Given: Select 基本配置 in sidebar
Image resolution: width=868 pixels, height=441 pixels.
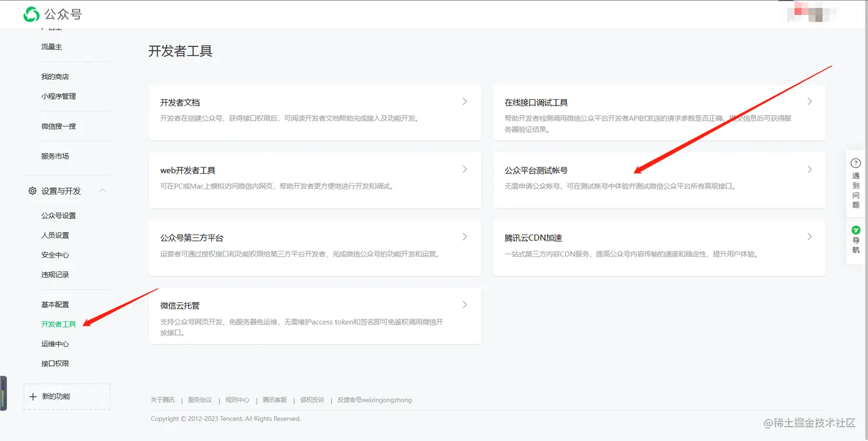Looking at the screenshot, I should [x=55, y=305].
